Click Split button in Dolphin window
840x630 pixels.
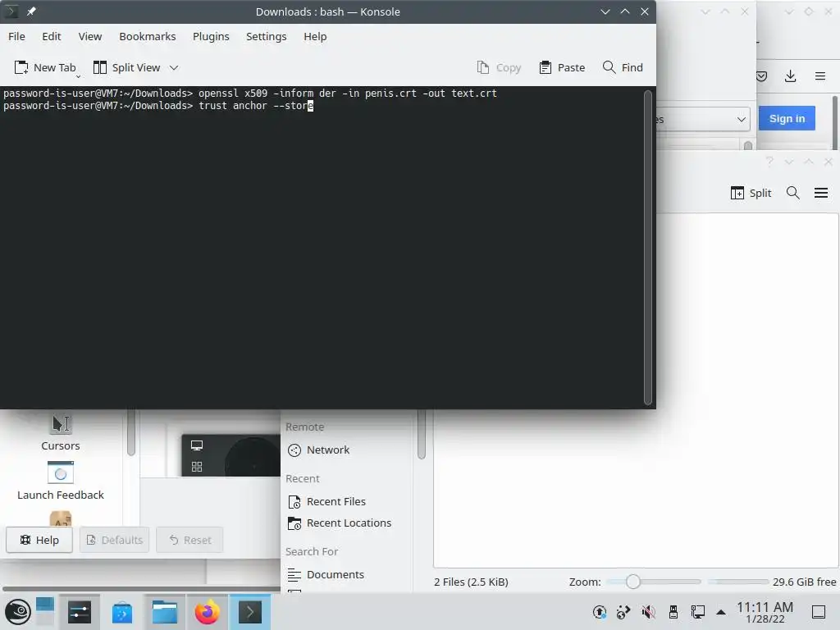[x=751, y=193]
